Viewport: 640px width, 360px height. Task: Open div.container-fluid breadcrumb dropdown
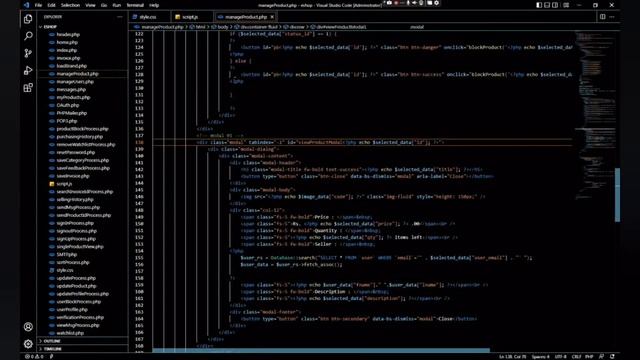[256, 27]
